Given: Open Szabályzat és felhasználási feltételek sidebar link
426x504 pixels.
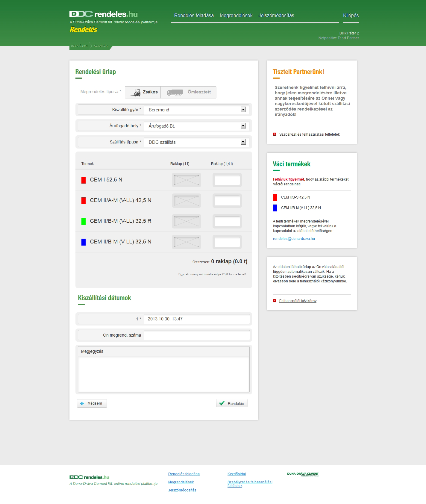Looking at the screenshot, I should click(x=310, y=134).
